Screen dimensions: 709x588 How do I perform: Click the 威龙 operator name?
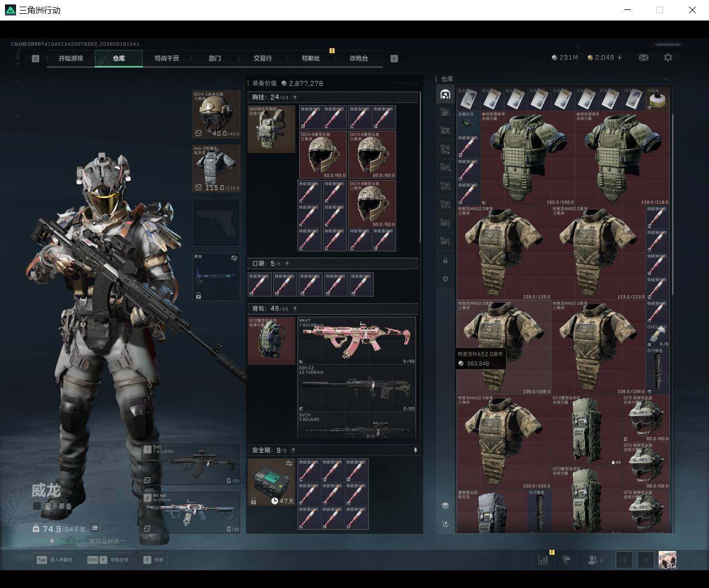coord(45,490)
